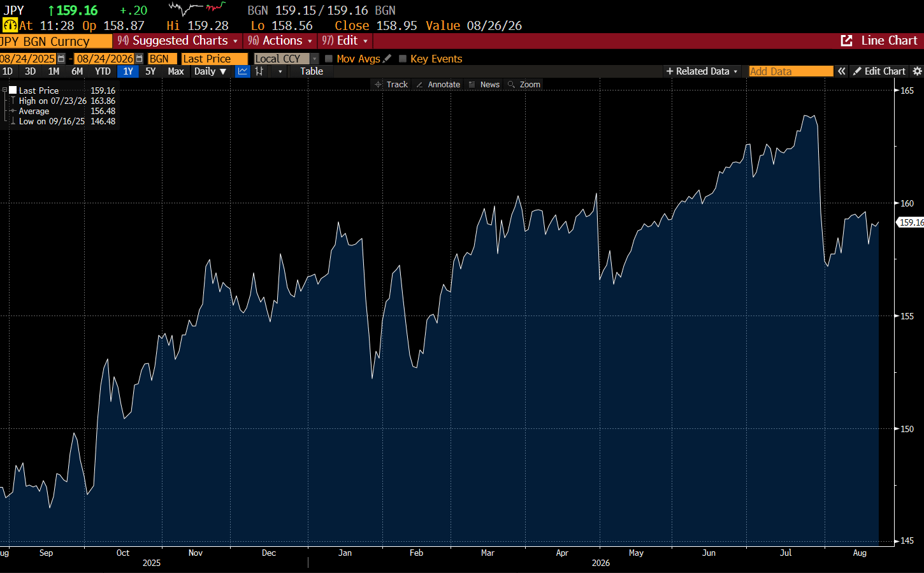The height and width of the screenshot is (573, 924).
Task: Open chart settings gear icon
Action: pos(918,71)
